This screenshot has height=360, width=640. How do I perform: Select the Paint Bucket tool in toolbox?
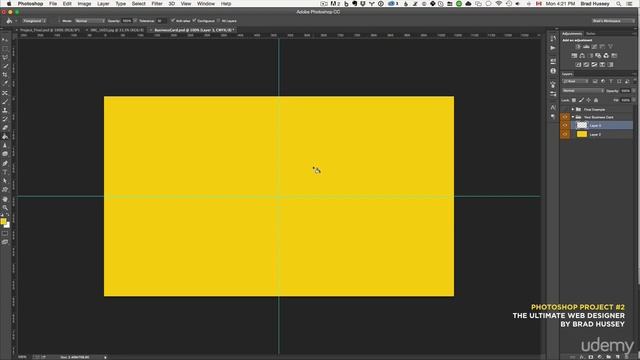point(5,137)
